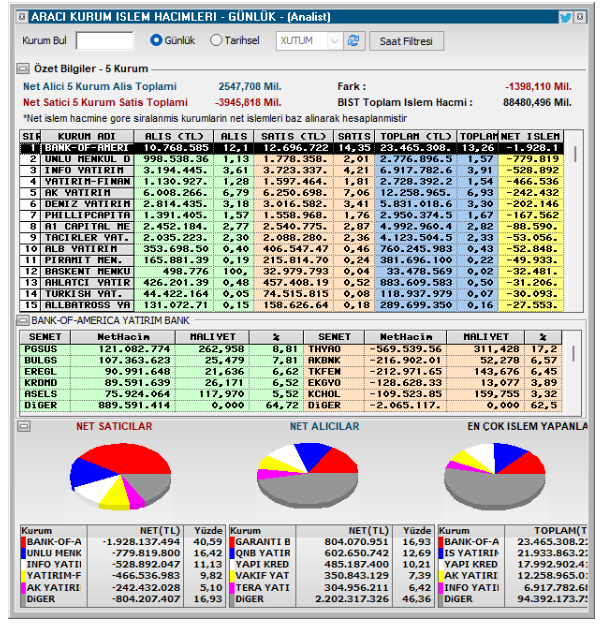Click the KRDMD stock row
Viewport: 606px width, 628px height.
161,383
